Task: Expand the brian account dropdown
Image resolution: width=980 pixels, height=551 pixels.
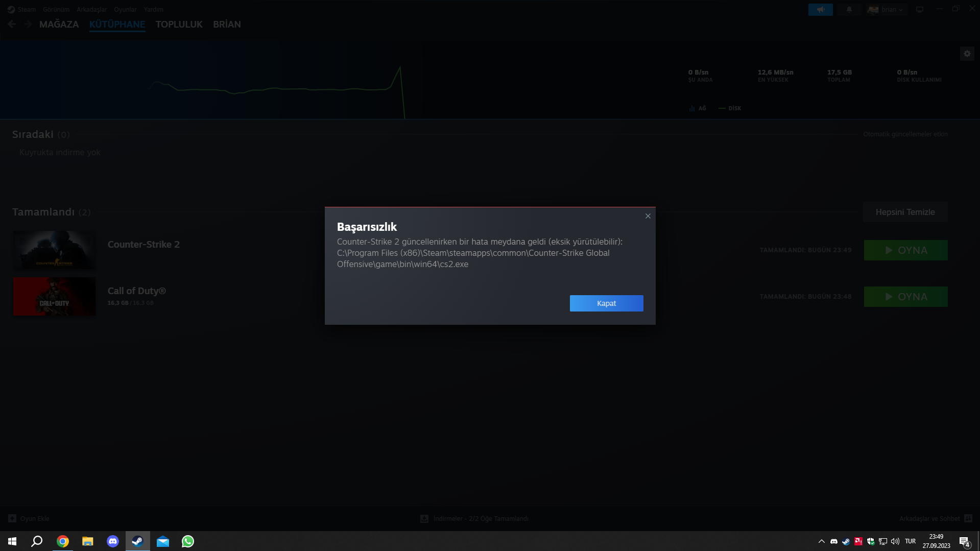Action: tap(887, 9)
